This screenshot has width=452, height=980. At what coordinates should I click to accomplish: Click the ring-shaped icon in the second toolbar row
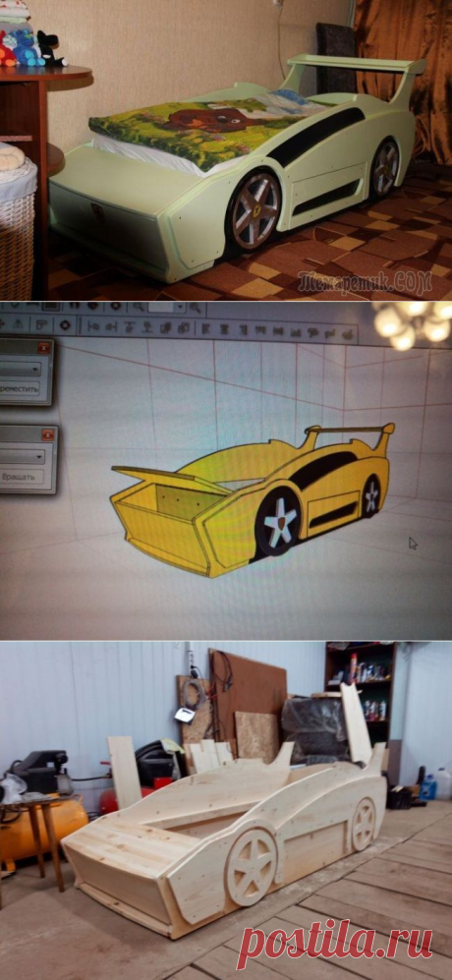click(65, 325)
